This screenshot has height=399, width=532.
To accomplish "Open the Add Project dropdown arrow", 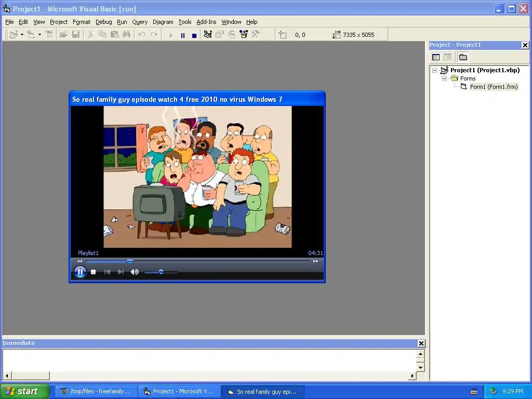I will tap(22, 35).
